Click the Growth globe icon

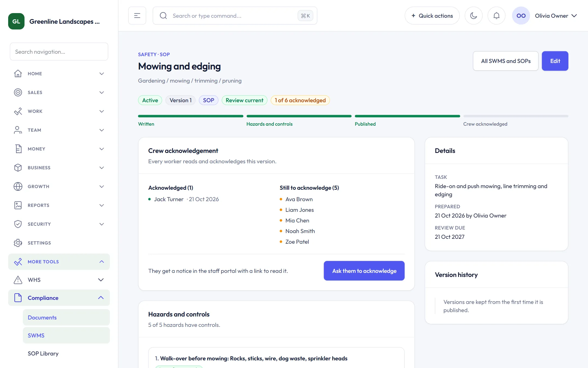click(18, 186)
